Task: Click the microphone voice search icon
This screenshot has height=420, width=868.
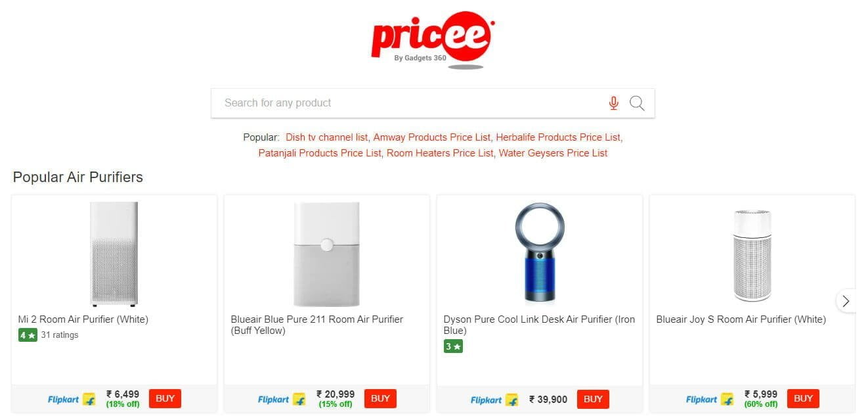Action: click(614, 103)
